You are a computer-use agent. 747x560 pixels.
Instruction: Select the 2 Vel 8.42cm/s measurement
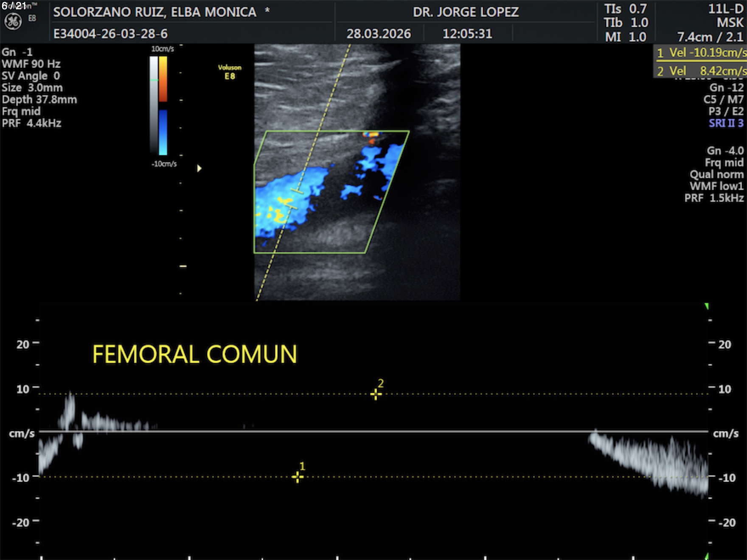click(x=701, y=71)
